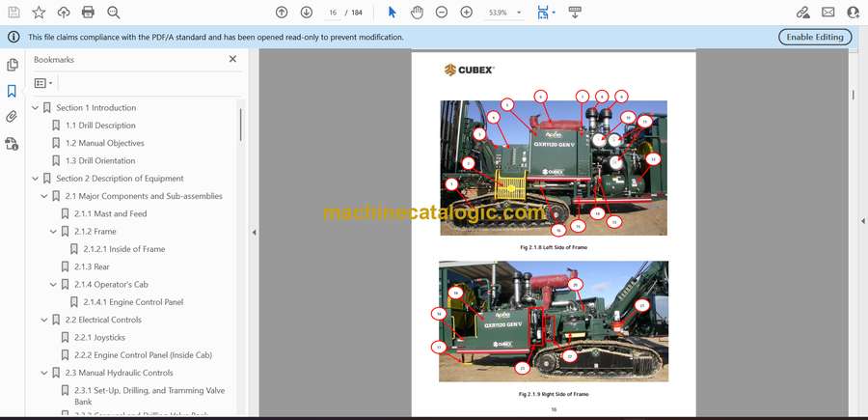868x420 pixels.
Task: Zoom out with minus button
Action: (441, 13)
